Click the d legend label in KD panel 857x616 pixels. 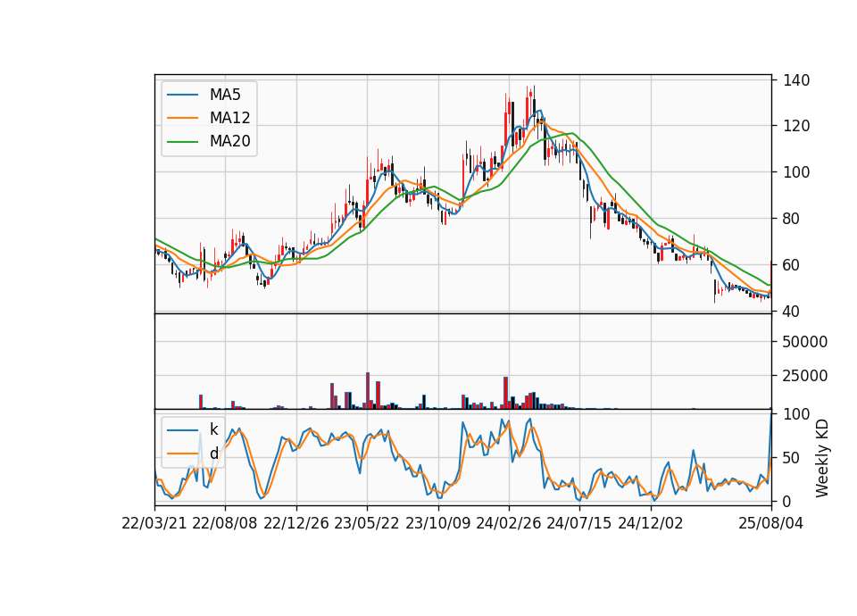coord(213,454)
